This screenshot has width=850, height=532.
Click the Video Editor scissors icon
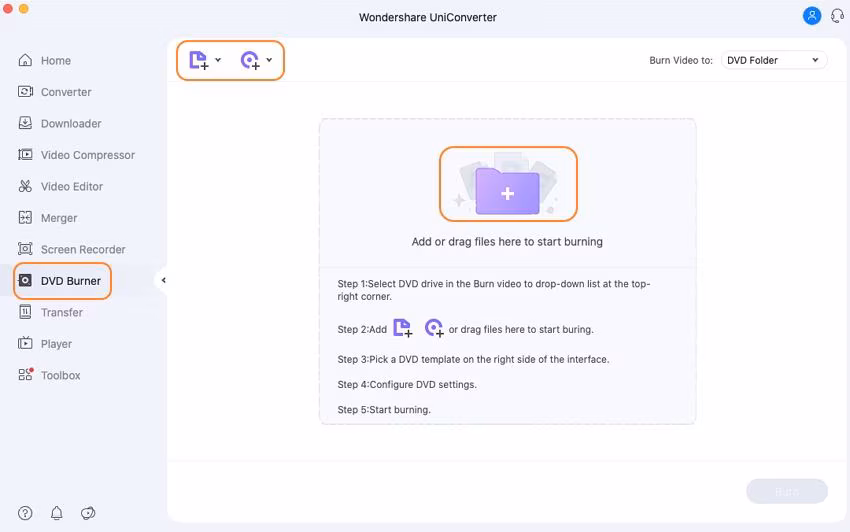(x=25, y=186)
